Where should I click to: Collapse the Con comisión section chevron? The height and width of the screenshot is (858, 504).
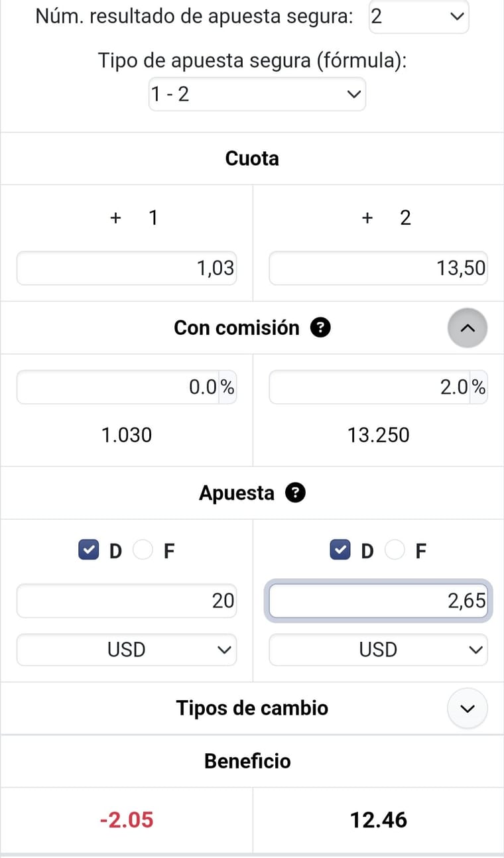pyautogui.click(x=468, y=328)
